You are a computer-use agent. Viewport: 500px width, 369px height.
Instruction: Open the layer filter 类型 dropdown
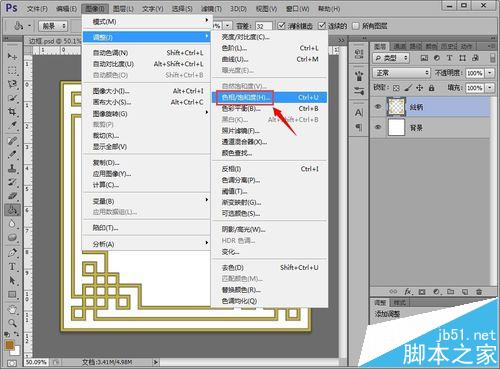click(391, 58)
